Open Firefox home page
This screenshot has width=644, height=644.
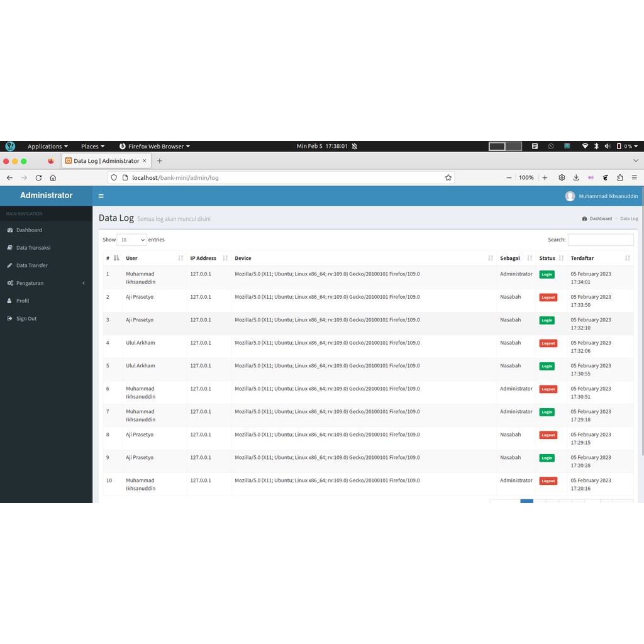coord(53,178)
